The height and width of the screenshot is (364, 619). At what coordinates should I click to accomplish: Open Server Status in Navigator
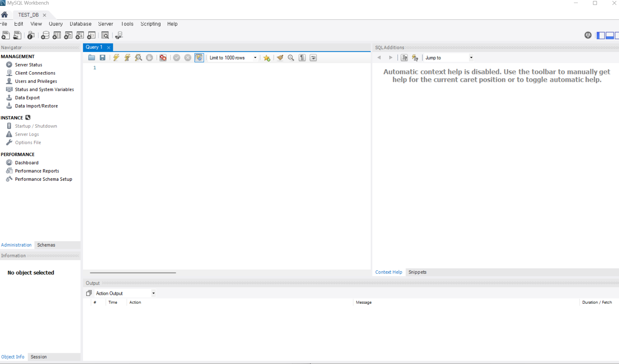point(28,65)
